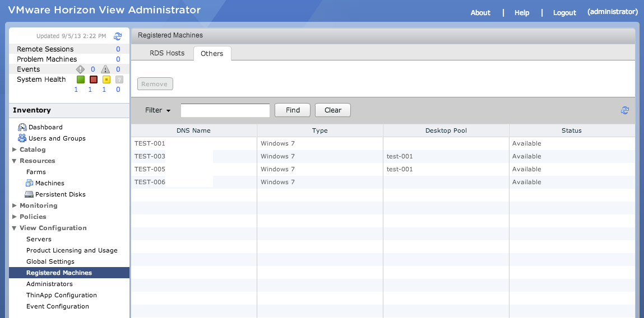Open Administrators in the sidebar
Image resolution: width=644 pixels, height=318 pixels.
49,284
